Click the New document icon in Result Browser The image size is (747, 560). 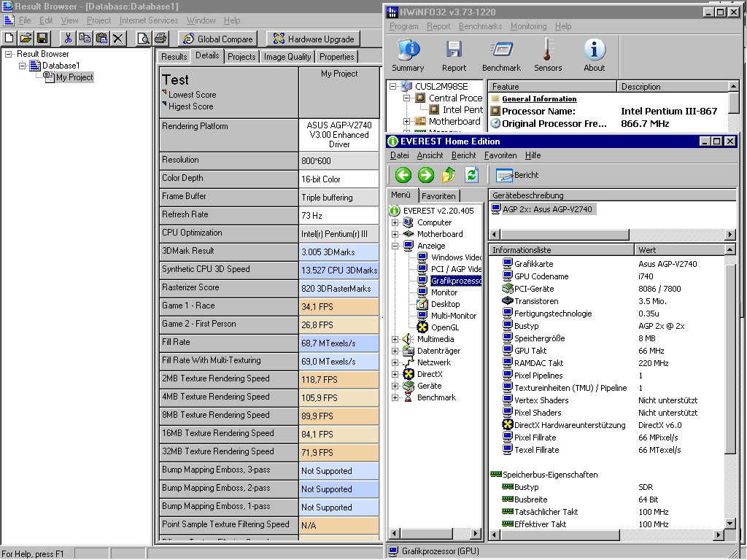9,39
